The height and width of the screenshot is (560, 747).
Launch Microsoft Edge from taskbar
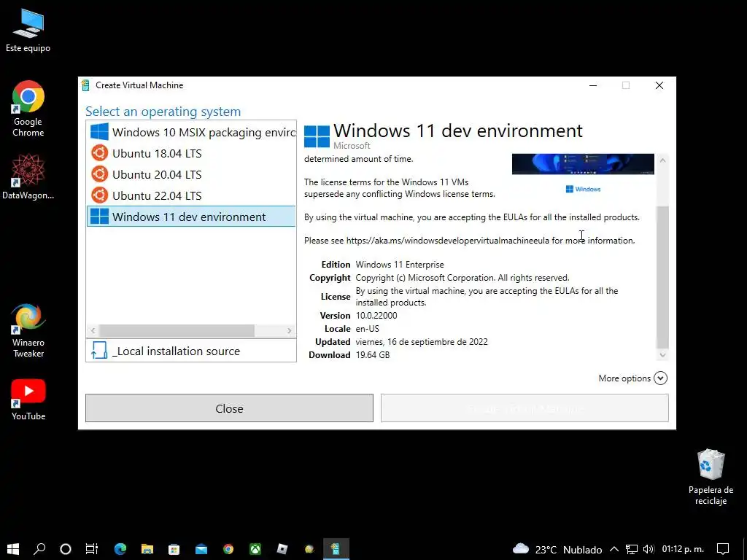(120, 549)
